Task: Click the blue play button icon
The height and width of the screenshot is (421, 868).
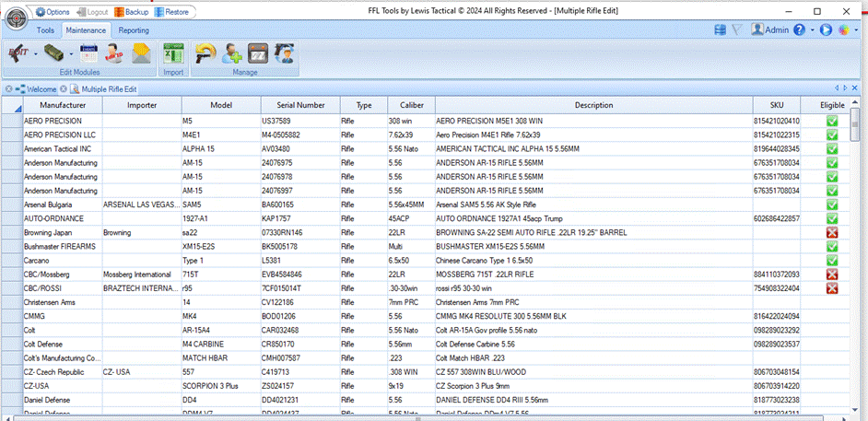Action: pyautogui.click(x=826, y=30)
